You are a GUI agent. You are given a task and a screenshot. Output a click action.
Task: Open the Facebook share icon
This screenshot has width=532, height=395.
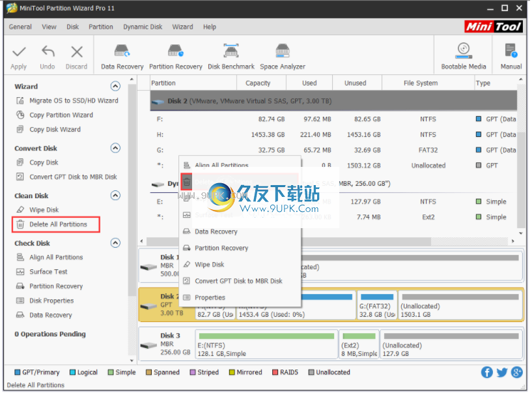487,373
